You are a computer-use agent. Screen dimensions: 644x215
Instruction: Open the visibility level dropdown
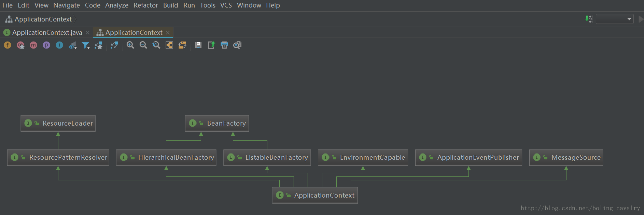point(72,45)
